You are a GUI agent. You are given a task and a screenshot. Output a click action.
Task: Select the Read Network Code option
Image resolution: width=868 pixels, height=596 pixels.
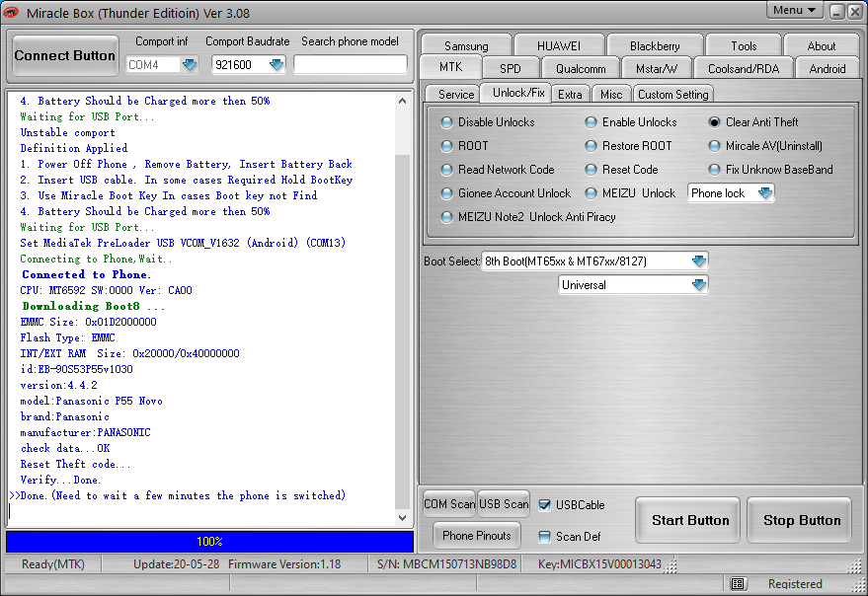(x=446, y=170)
